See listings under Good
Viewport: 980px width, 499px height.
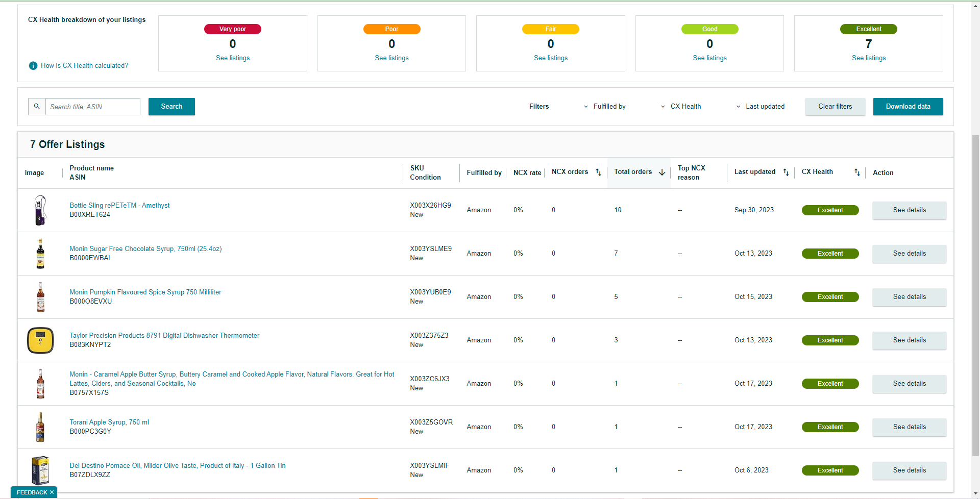click(710, 58)
